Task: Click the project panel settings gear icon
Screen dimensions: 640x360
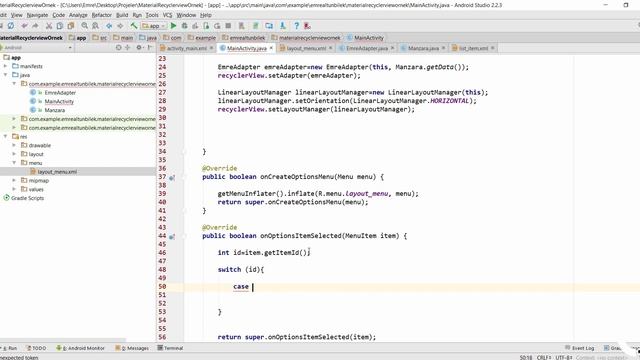Action: click(x=139, y=47)
